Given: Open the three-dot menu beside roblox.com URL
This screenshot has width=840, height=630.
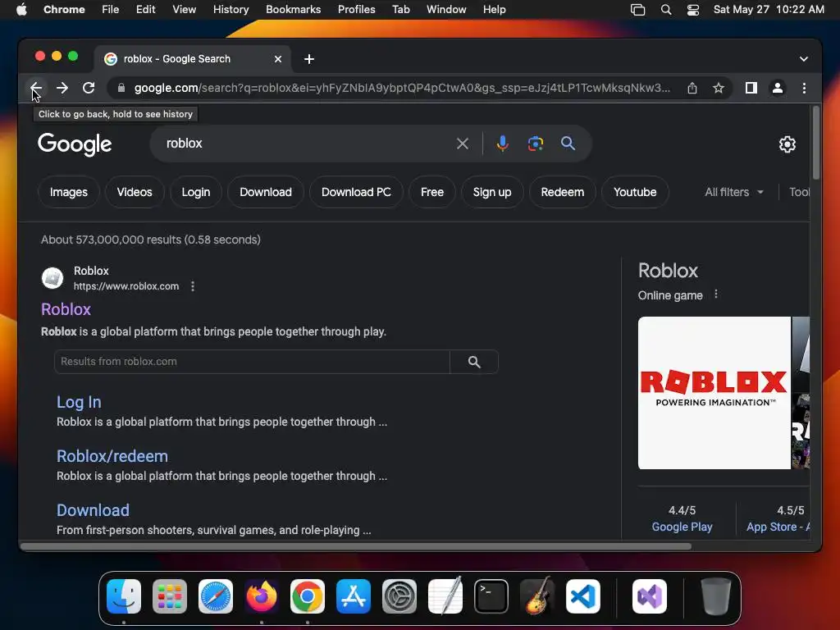Looking at the screenshot, I should point(193,286).
